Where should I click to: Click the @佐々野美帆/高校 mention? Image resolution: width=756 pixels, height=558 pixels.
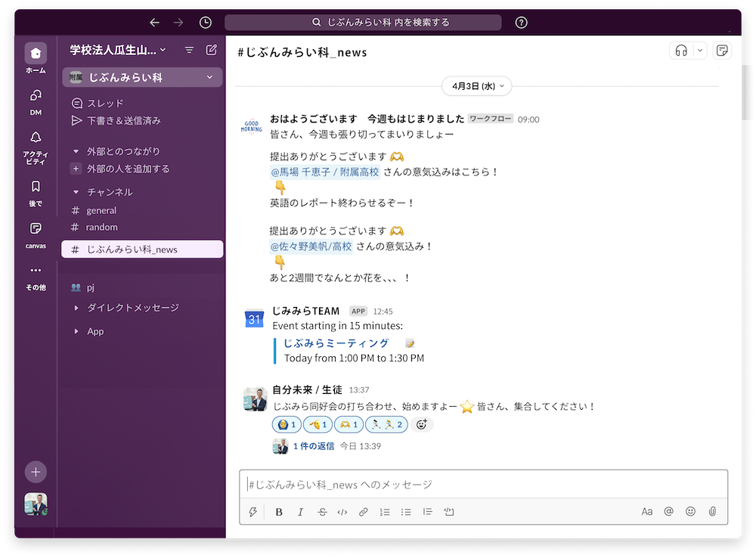(311, 246)
